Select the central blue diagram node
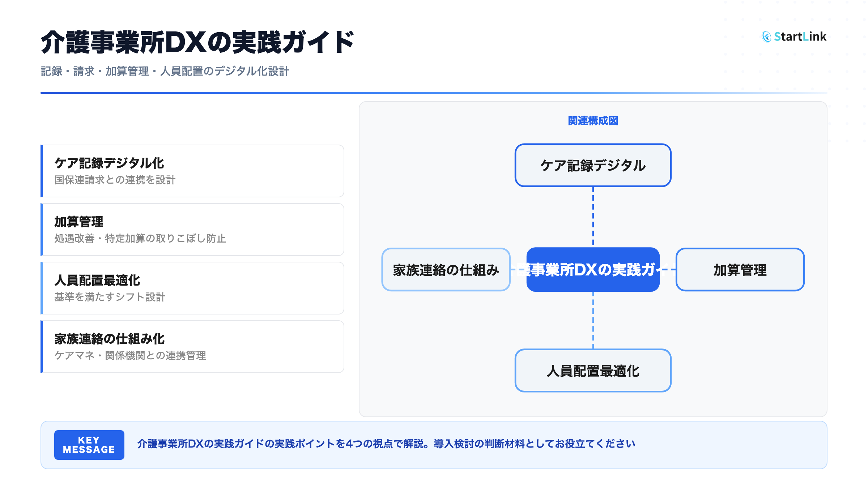This screenshot has width=868, height=488. tap(593, 270)
